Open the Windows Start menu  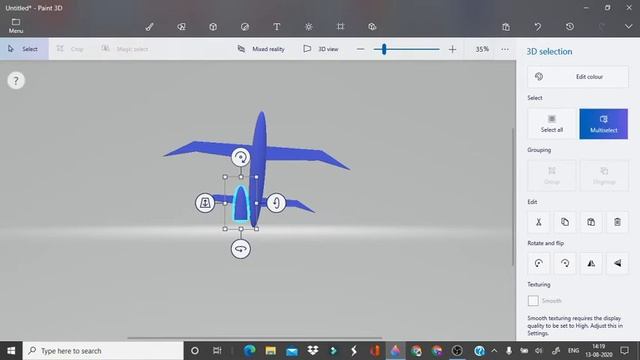coord(11,351)
